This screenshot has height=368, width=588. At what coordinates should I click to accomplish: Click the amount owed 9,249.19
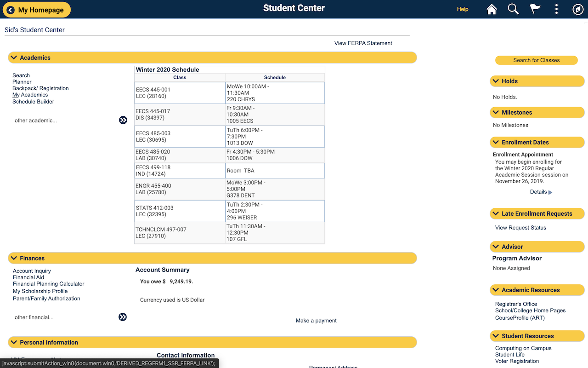pyautogui.click(x=181, y=282)
